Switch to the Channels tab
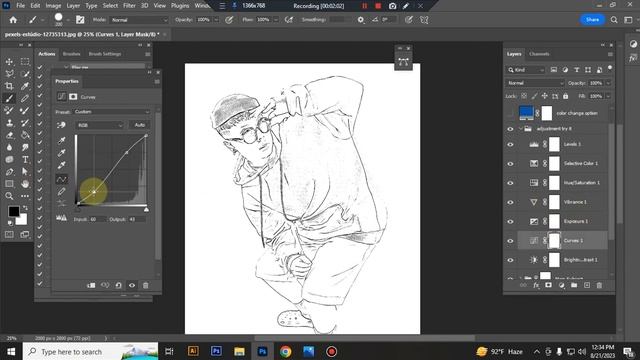 (x=539, y=54)
